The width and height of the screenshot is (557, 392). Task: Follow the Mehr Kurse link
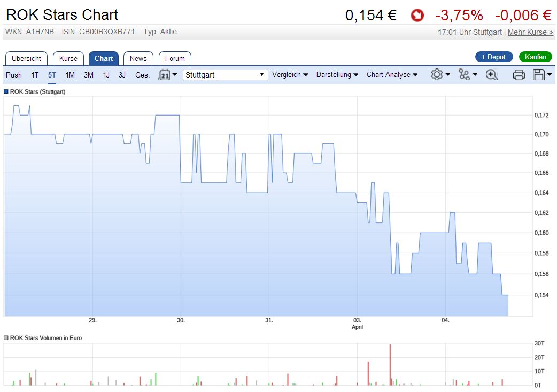click(x=530, y=32)
